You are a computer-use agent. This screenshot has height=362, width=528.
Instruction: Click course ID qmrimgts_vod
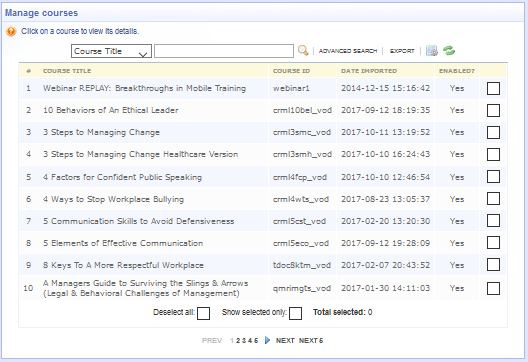(302, 288)
